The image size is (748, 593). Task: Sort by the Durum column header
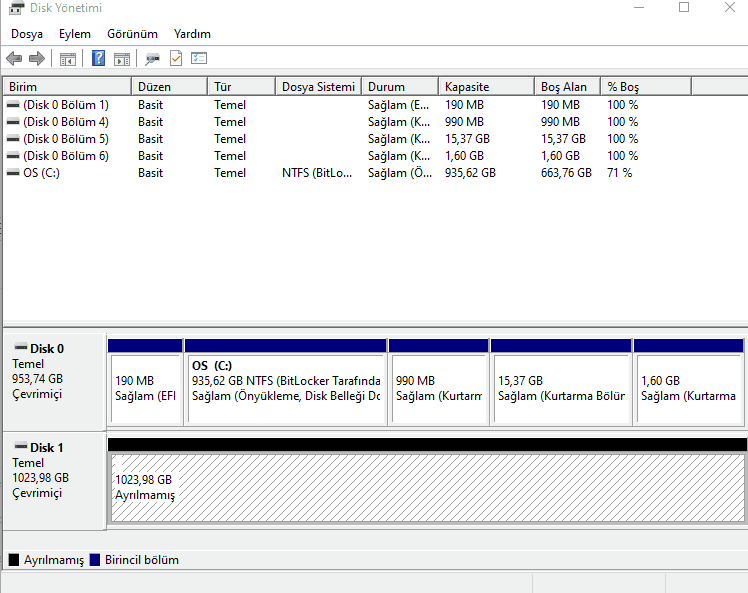[x=400, y=87]
